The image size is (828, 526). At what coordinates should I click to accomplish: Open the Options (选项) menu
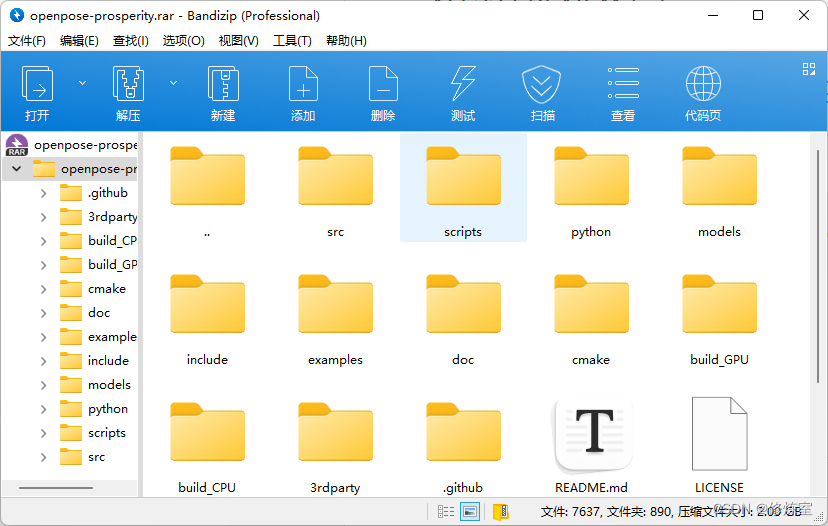[x=183, y=41]
